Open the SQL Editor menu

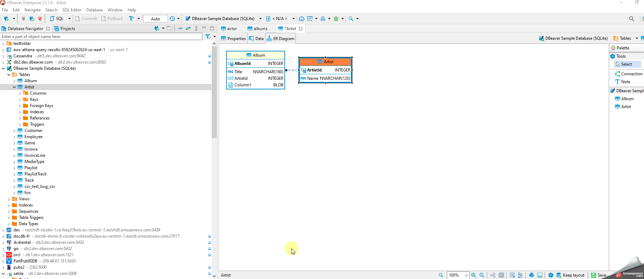click(x=72, y=10)
